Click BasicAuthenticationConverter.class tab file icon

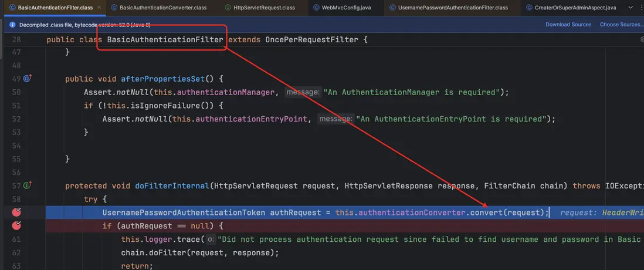pos(113,8)
